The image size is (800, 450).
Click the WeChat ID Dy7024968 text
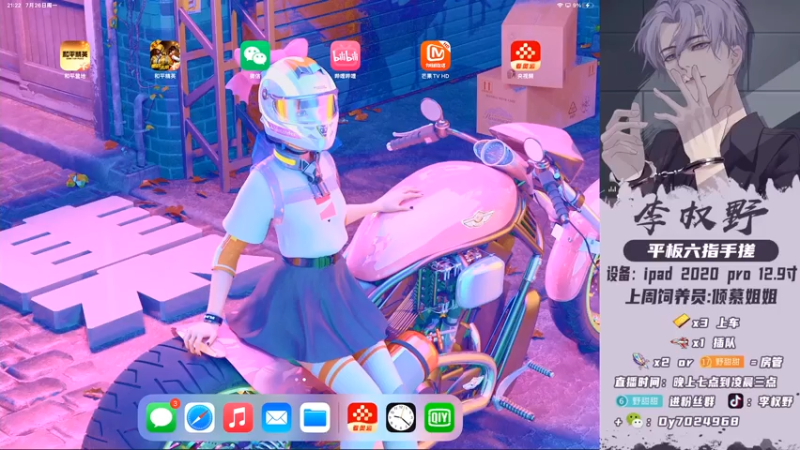click(698, 421)
